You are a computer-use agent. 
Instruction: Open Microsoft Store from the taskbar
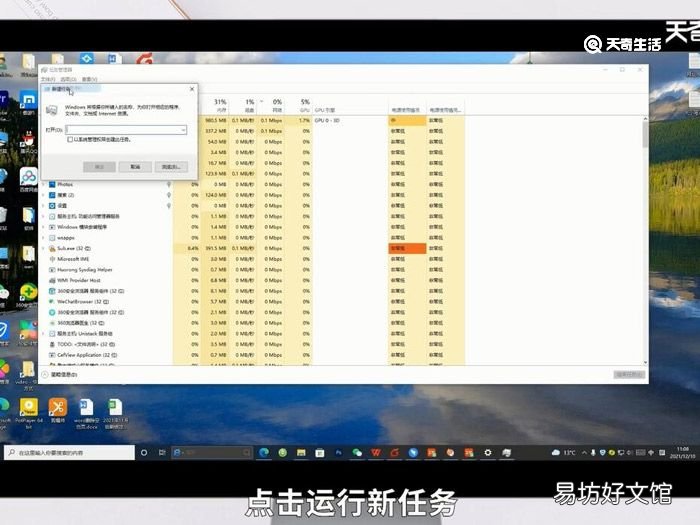[320, 453]
